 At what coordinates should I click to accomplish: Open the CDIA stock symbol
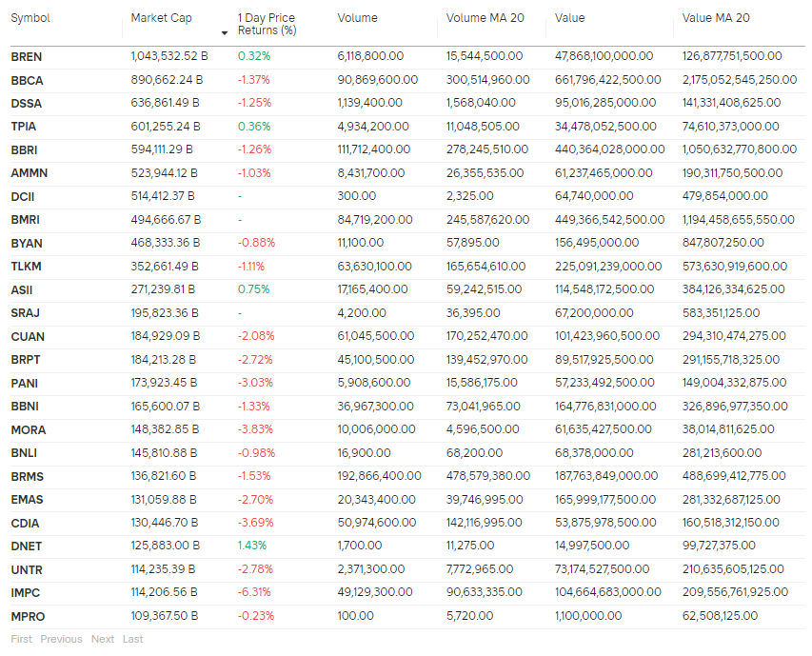pos(25,523)
